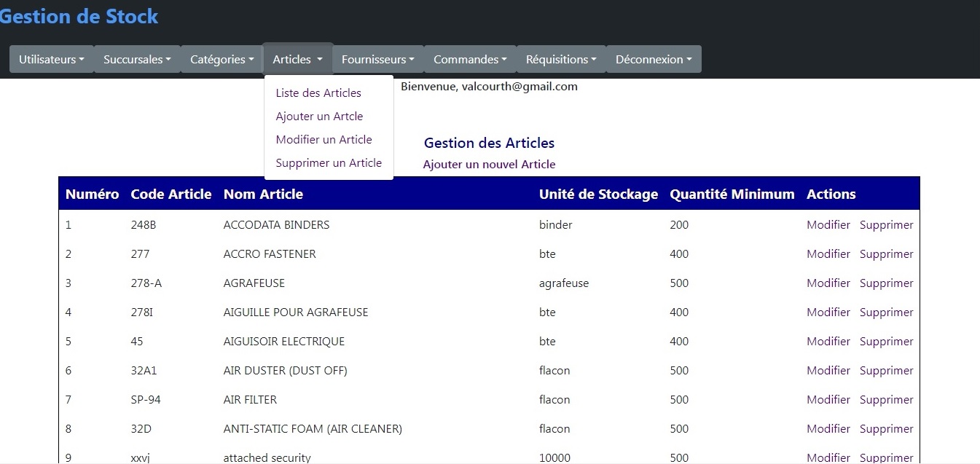Expand the Fournisseurs dropdown
Image resolution: width=980 pixels, height=464 pixels.
click(x=377, y=60)
